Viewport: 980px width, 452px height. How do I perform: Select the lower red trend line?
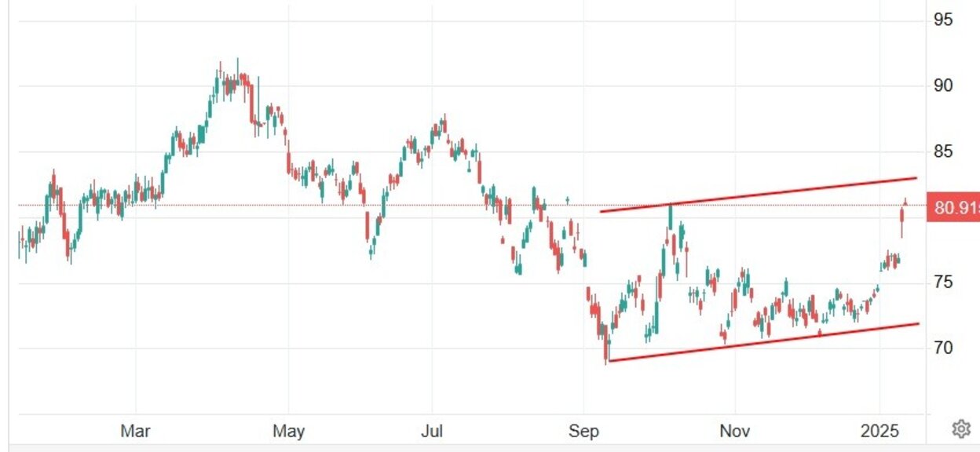[x=763, y=342]
